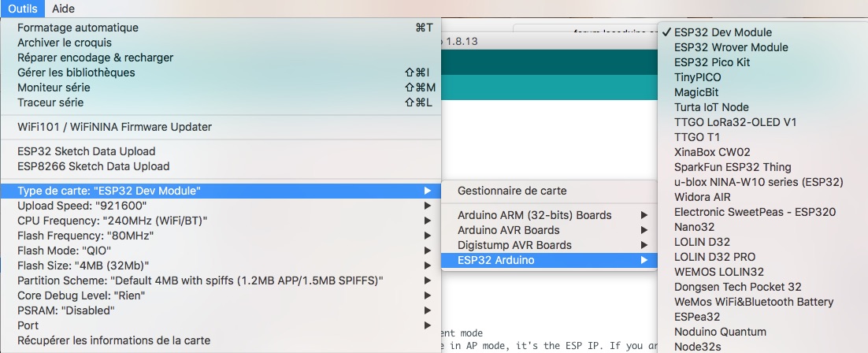Choose Widora AIR board
Image resolution: width=868 pixels, height=353 pixels.
[x=762, y=197]
